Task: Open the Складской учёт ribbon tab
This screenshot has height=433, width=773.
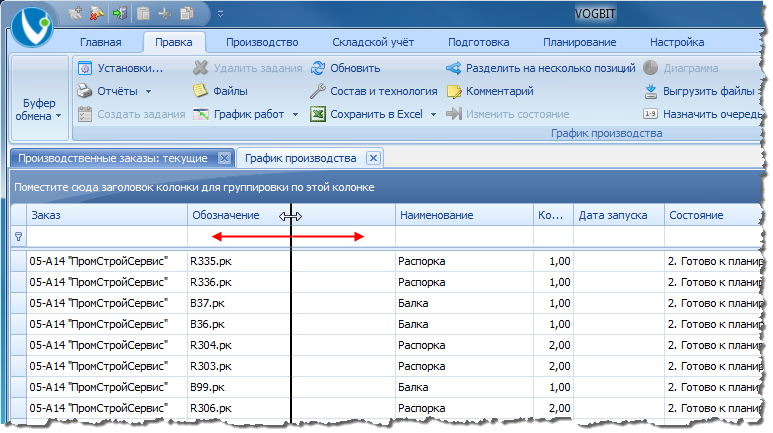Action: (373, 42)
